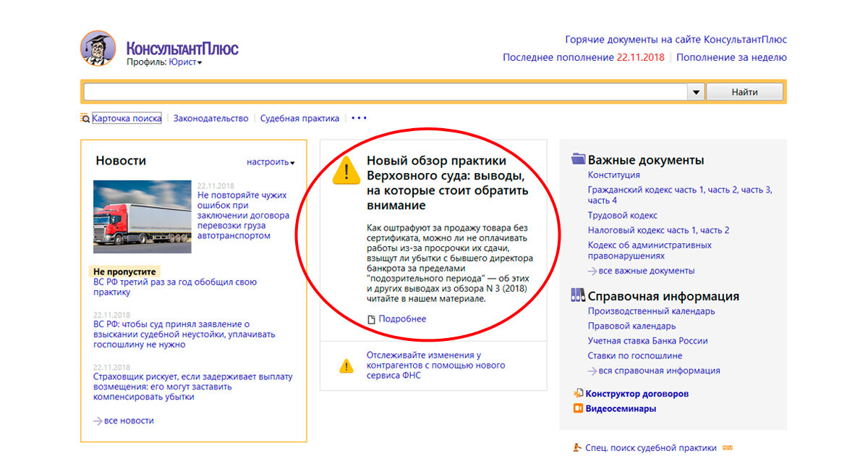Viewport: 868px width, 456px height.
Task: Click the arrow icon before все новости
Action: pyautogui.click(x=98, y=421)
